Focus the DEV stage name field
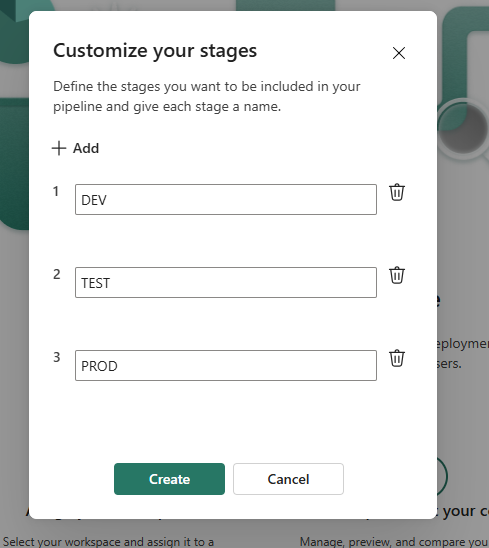Viewport: 489px width, 548px height. tap(226, 200)
